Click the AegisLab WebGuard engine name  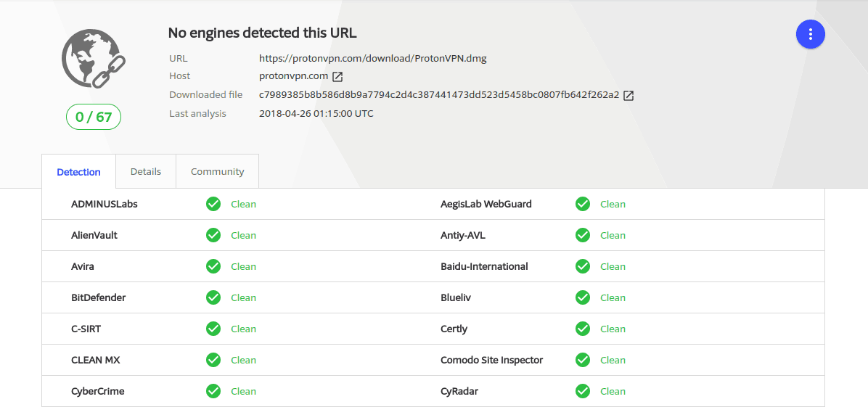pos(486,204)
